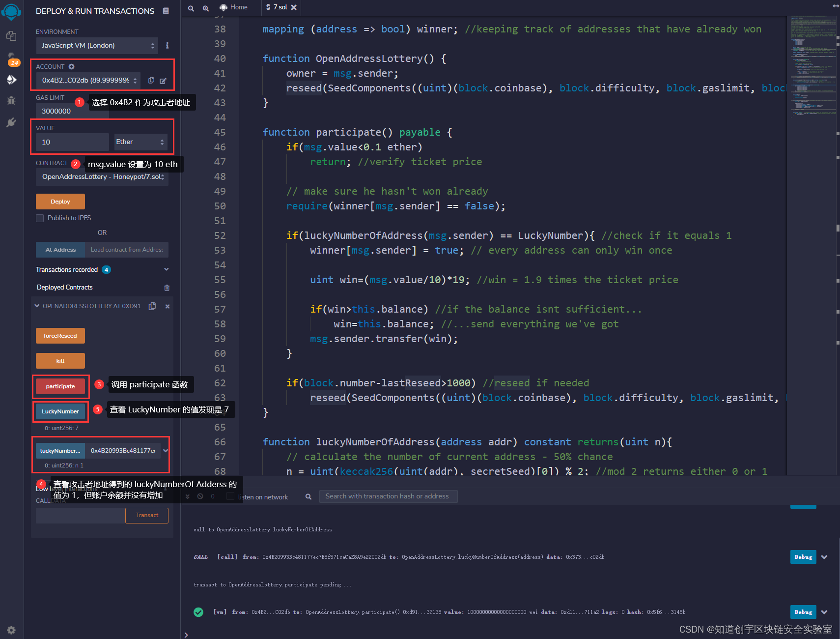Expand the luckyNumberOfAddress function parameters
Viewport: 840px width, 639px height.
pyautogui.click(x=166, y=451)
